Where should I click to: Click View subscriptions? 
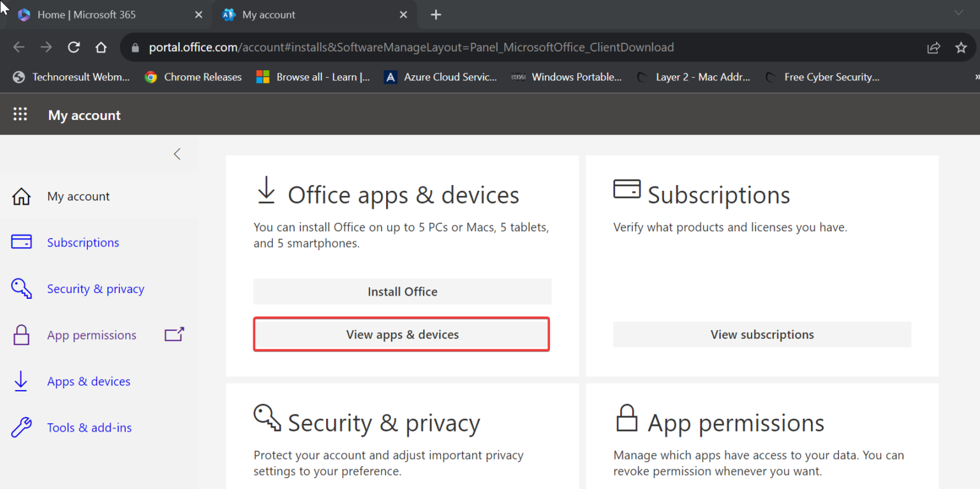pos(762,334)
